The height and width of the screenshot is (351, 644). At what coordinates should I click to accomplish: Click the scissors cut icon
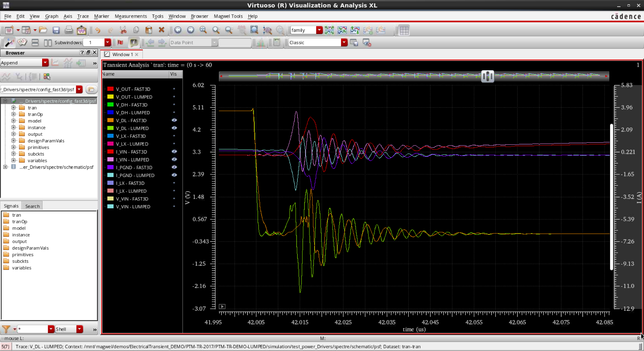tap(123, 30)
